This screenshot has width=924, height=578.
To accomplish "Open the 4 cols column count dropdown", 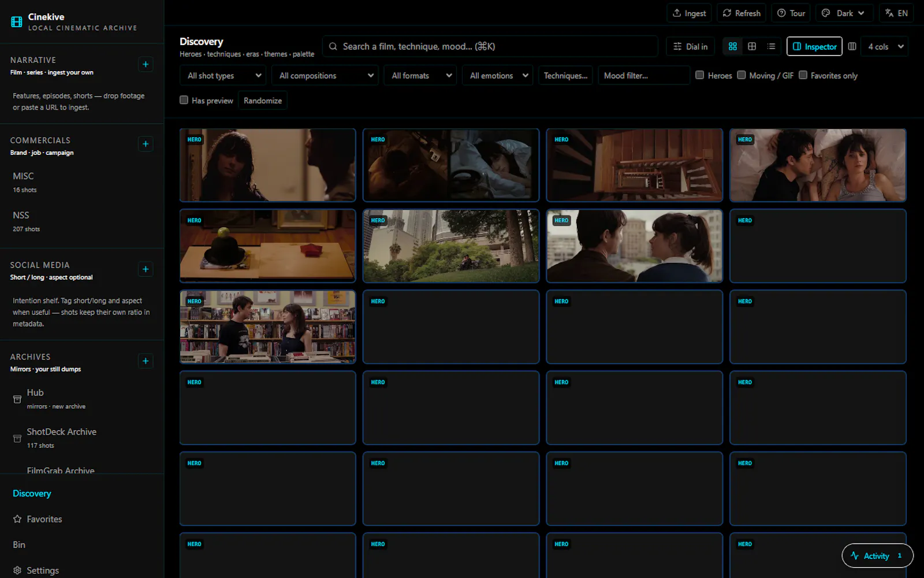I will point(884,46).
